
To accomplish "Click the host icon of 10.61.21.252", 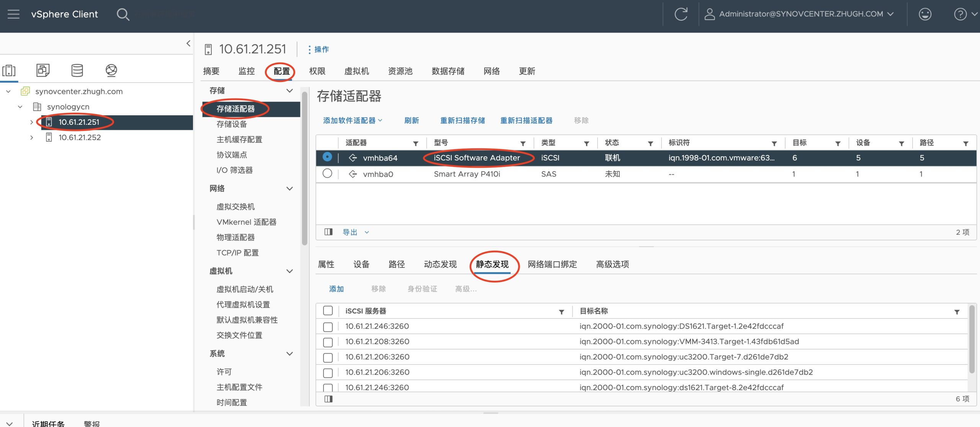I will coord(49,137).
